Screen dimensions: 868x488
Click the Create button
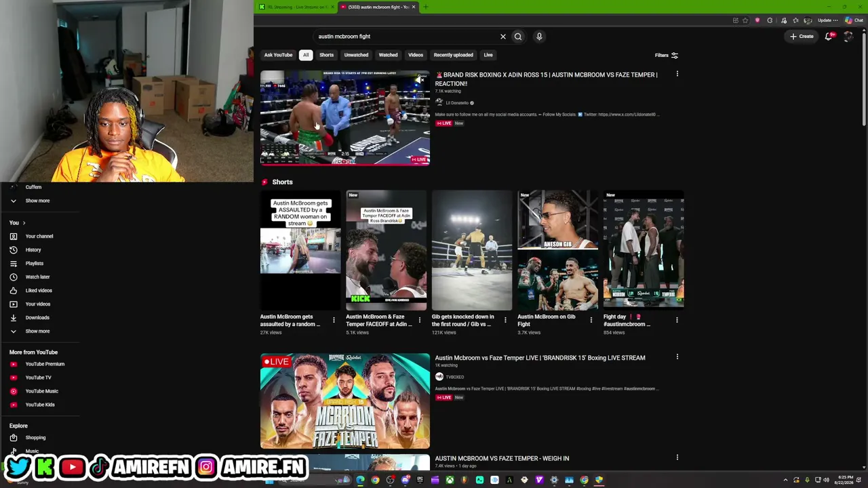802,37
